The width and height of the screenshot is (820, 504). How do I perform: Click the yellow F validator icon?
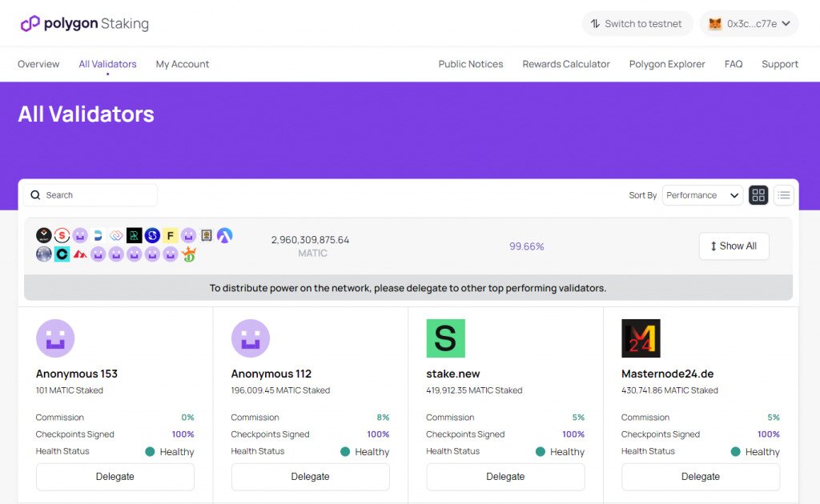coord(171,235)
